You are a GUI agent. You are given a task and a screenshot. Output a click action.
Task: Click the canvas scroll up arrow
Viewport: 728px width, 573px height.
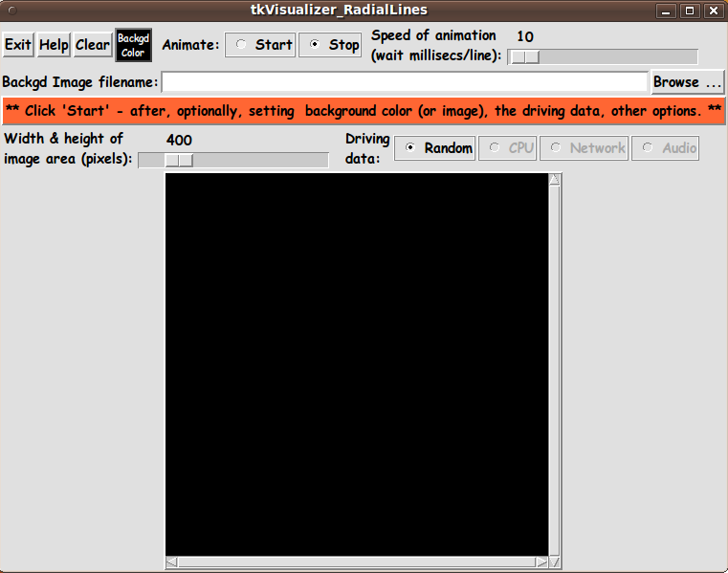click(x=554, y=180)
